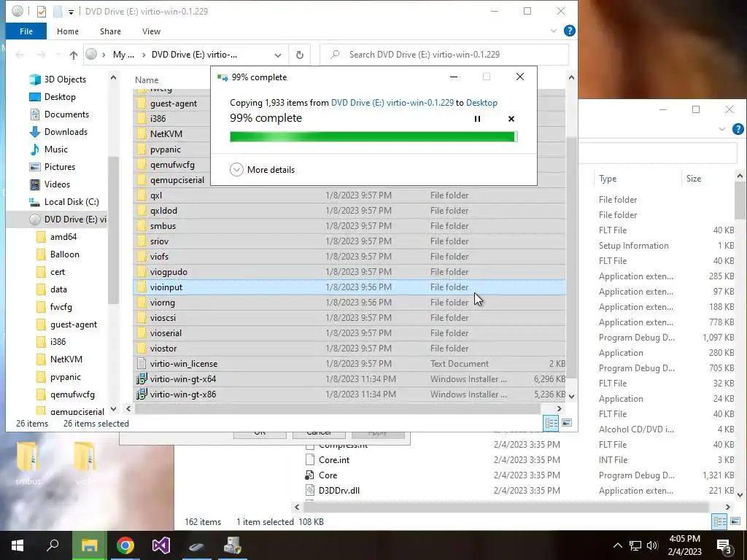This screenshot has width=747, height=560.
Task: Open the notification center
Action: coord(724,546)
